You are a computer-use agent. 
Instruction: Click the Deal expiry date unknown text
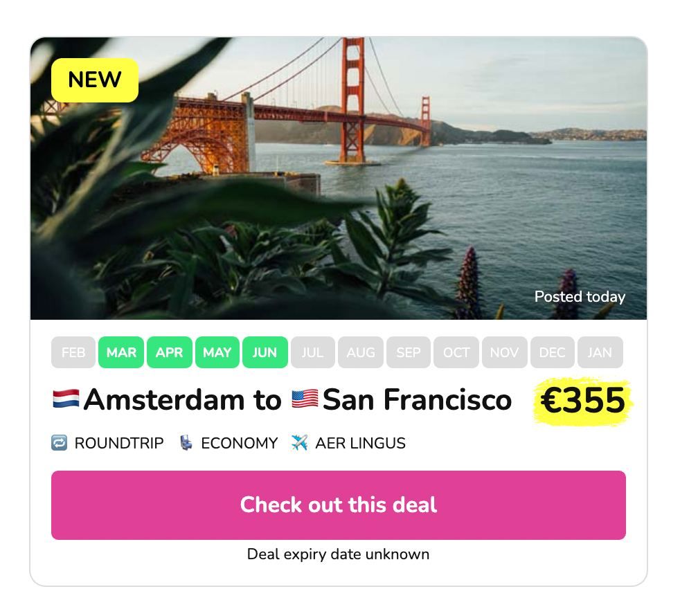pyautogui.click(x=338, y=554)
